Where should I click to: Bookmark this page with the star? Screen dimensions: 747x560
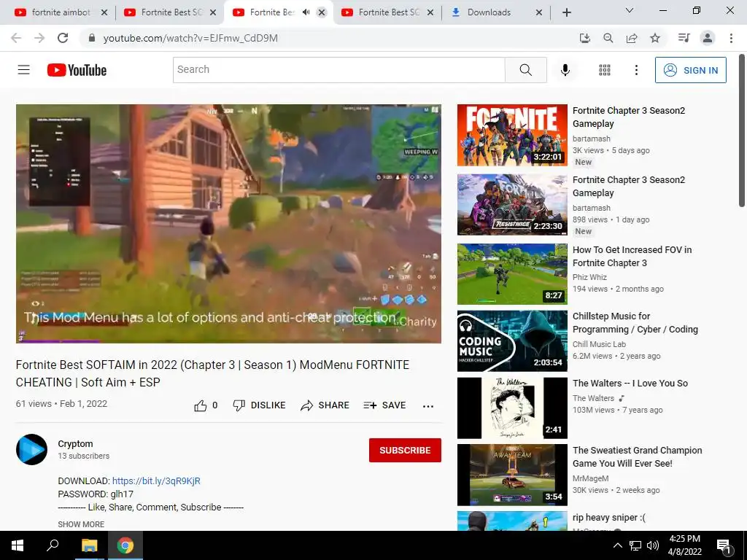(x=655, y=38)
